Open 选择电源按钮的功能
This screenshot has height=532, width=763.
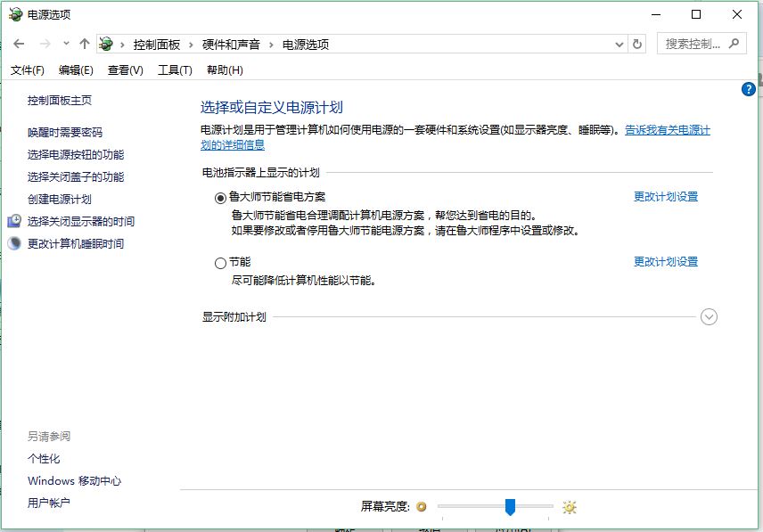tap(76, 155)
